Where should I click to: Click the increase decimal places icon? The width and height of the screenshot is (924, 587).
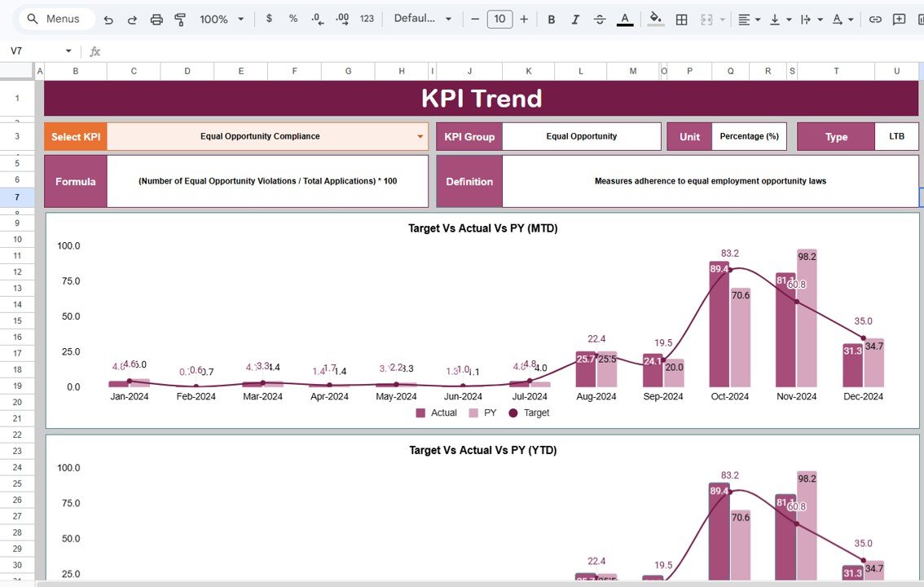(341, 18)
